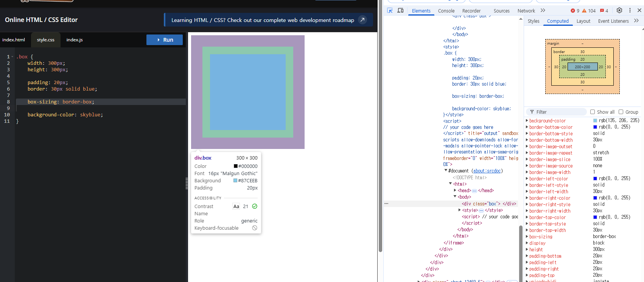This screenshot has width=644, height=282.
Task: Toggle the Group checkbox
Action: [621, 112]
